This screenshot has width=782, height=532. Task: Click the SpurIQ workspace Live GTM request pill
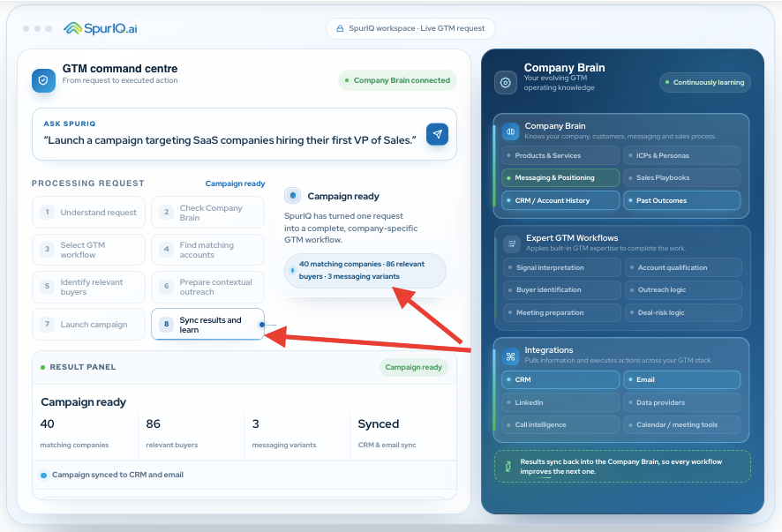(410, 28)
